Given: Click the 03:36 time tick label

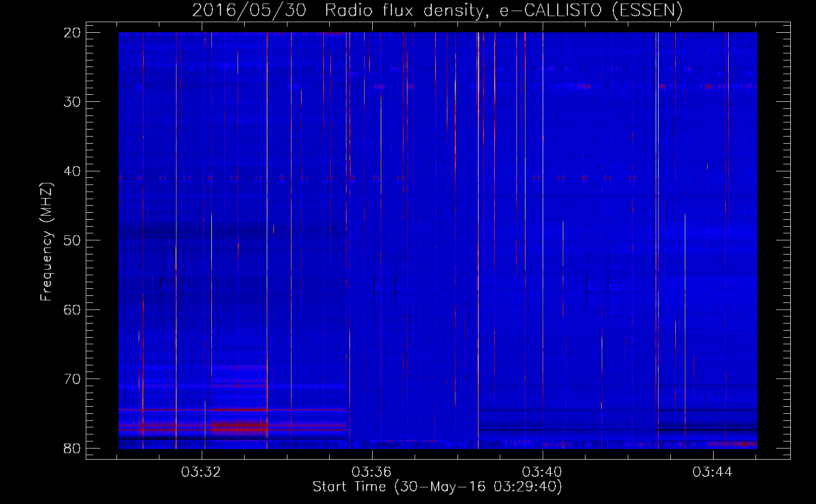Looking at the screenshot, I should 372,472.
